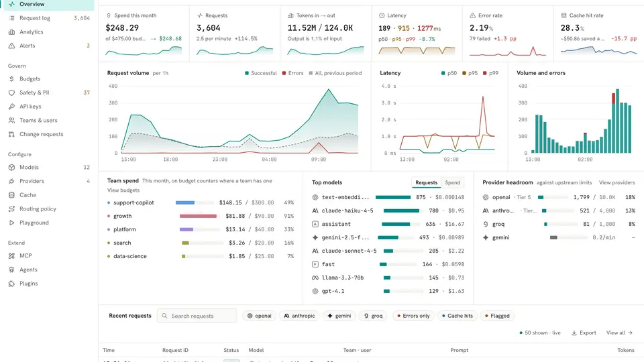This screenshot has width=644, height=362.
Task: Click the Providers plug icon
Action: tap(11, 181)
